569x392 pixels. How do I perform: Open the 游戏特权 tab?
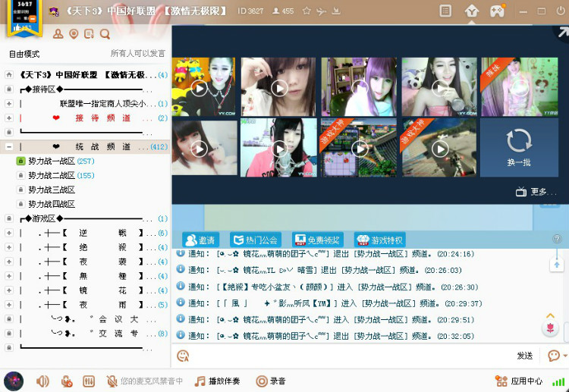[x=380, y=240]
